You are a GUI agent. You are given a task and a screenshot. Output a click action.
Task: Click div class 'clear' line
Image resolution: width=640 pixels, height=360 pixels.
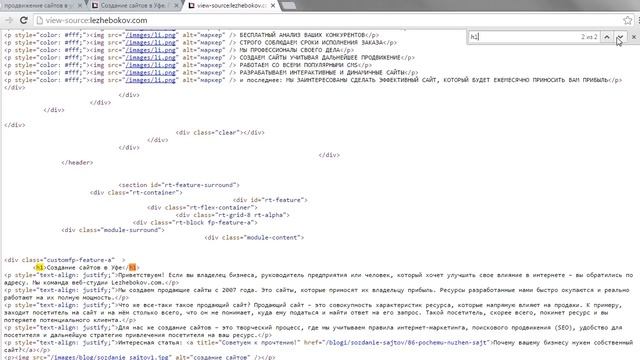220,133
